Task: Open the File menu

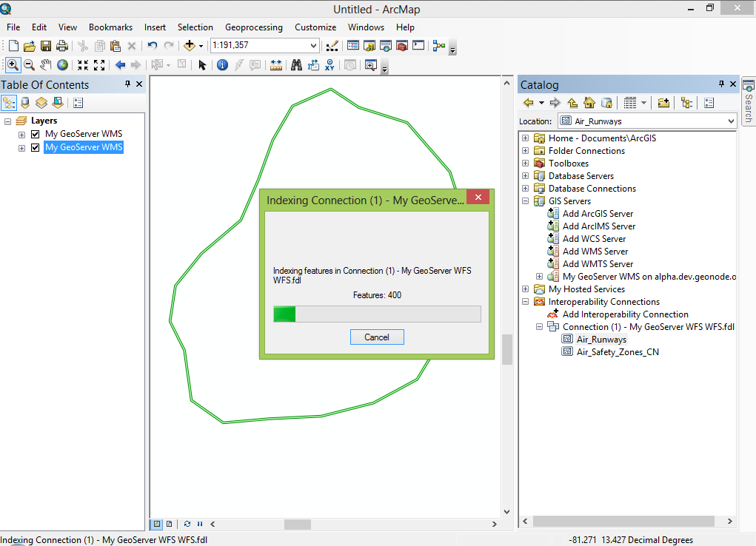Action: pos(13,27)
